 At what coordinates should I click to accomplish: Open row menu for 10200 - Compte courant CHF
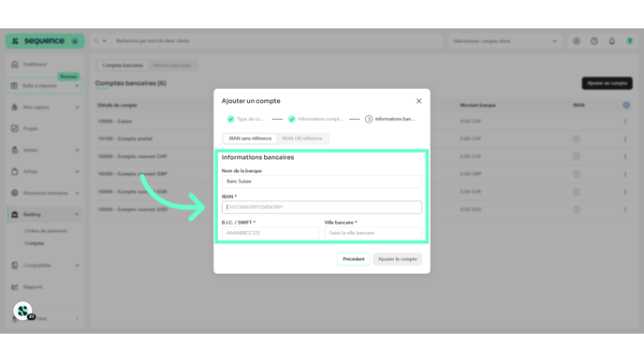pyautogui.click(x=625, y=156)
